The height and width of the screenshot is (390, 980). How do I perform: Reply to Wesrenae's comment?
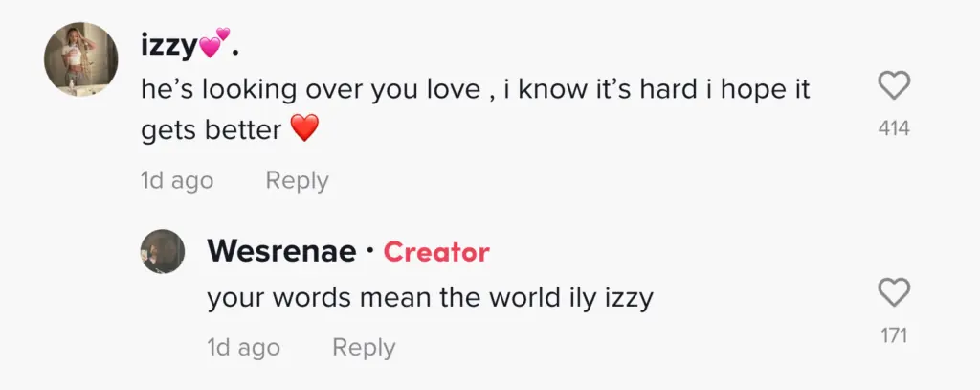point(364,347)
